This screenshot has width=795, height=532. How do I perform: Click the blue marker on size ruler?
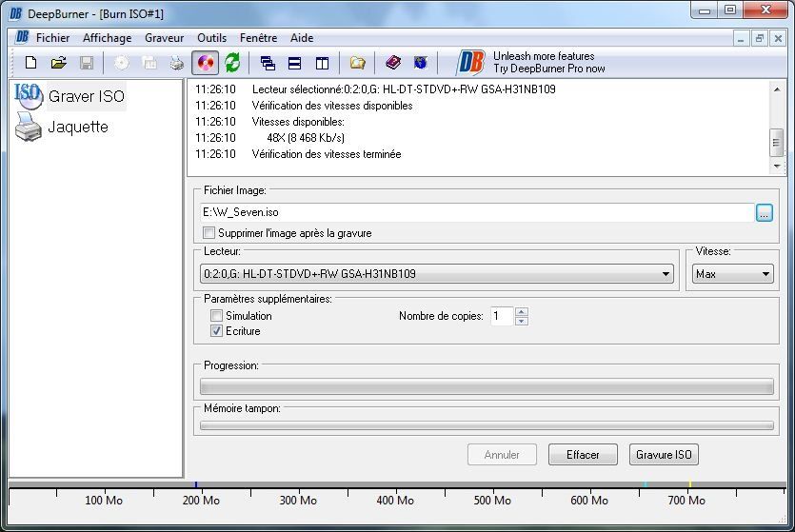point(196,484)
